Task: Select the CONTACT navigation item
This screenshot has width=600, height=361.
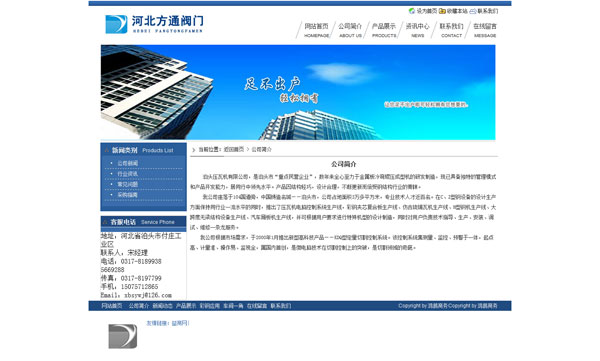Action: click(x=451, y=30)
